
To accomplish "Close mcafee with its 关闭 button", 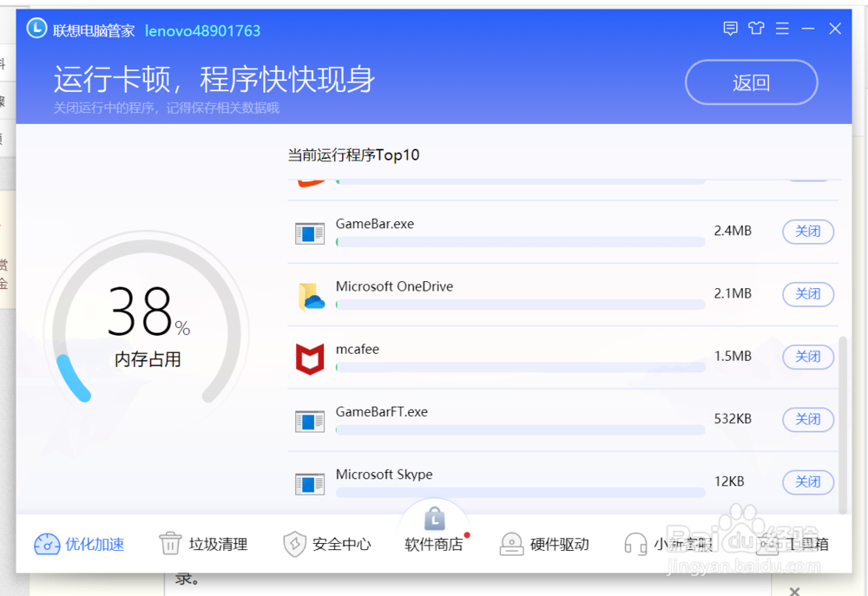I will (x=807, y=357).
